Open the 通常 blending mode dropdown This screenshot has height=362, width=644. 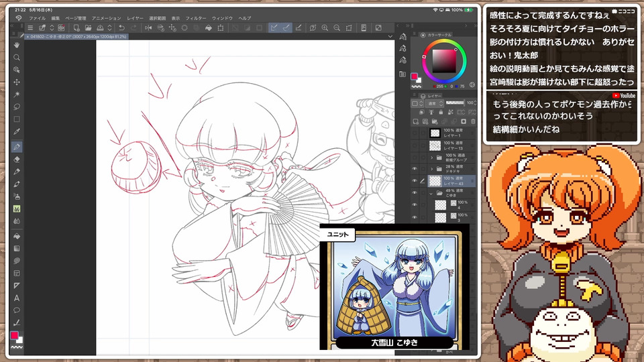click(x=435, y=103)
